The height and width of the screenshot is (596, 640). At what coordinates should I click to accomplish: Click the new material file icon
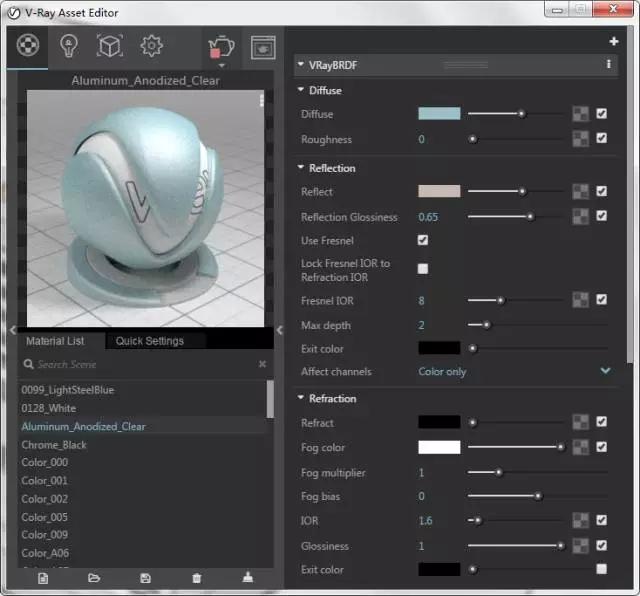coord(43,578)
